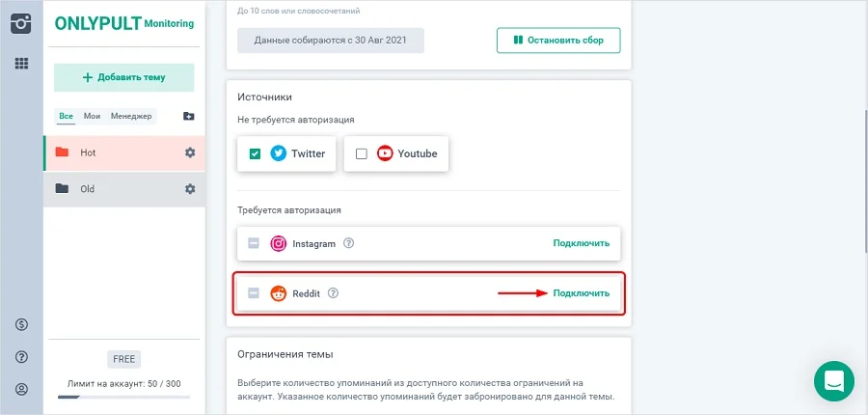Click the Добавить тему button
The width and height of the screenshot is (868, 415).
click(x=123, y=77)
